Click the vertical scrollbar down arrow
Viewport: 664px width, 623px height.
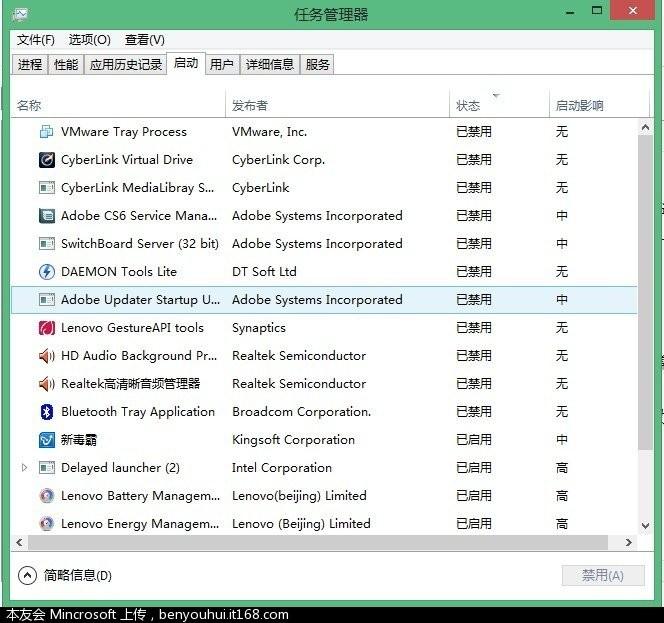point(645,525)
